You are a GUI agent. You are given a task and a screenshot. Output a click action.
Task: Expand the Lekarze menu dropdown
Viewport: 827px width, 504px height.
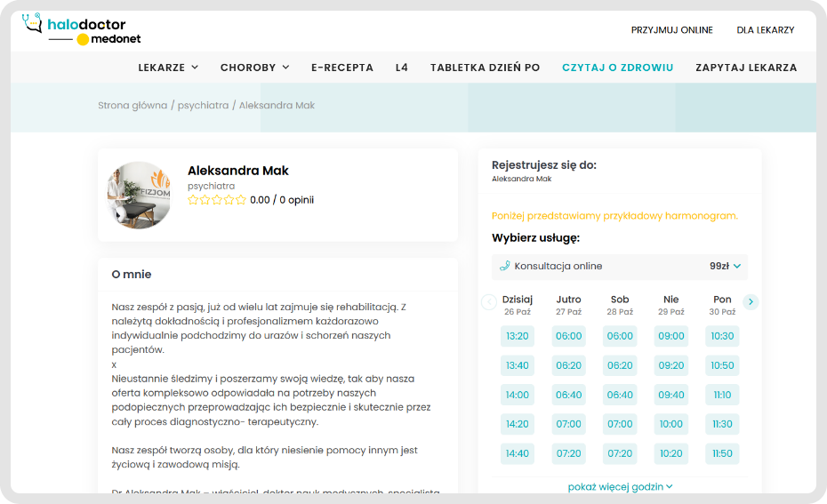(x=168, y=68)
